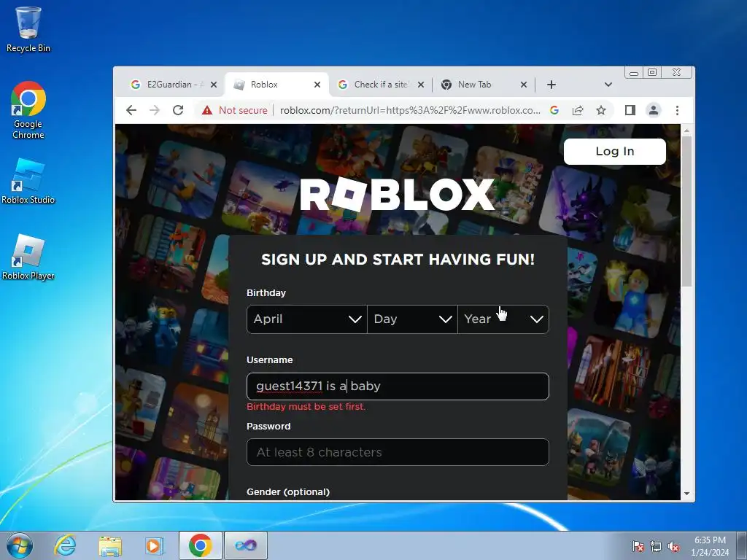Go back with the browser back arrow
This screenshot has width=747, height=560.
(x=131, y=111)
